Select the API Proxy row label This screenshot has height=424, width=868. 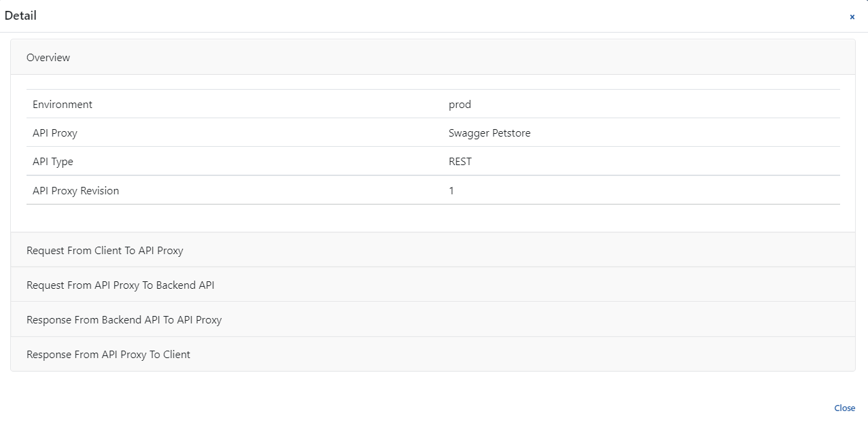[x=55, y=132]
